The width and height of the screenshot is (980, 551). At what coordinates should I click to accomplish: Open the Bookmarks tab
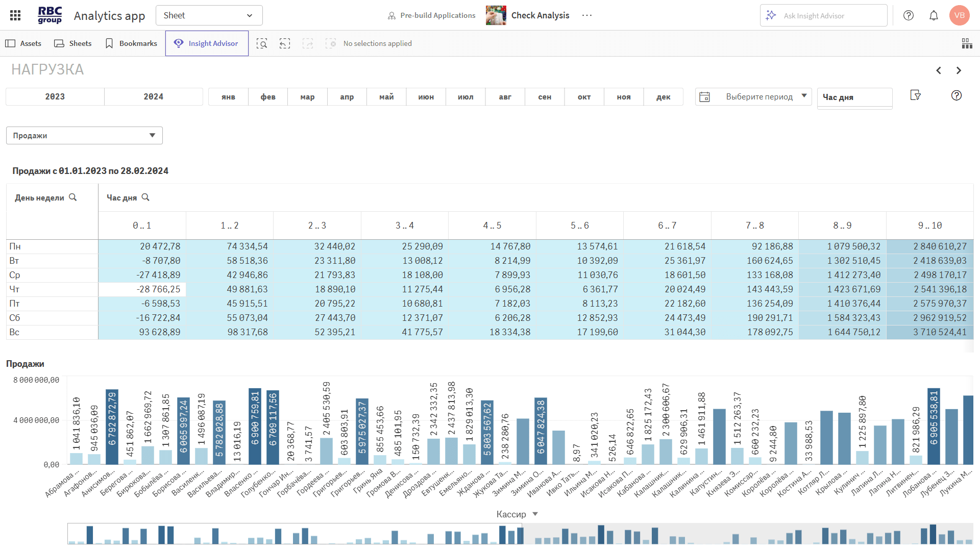[131, 43]
